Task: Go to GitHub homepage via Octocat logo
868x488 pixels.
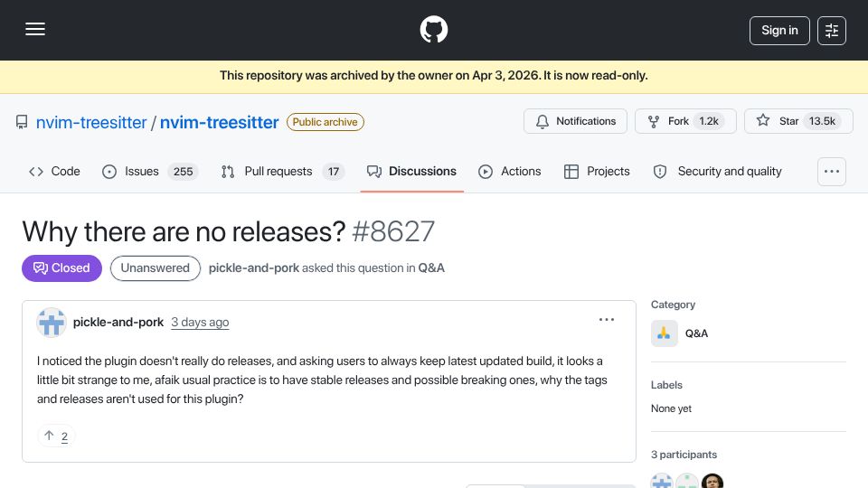Action: pyautogui.click(x=433, y=29)
